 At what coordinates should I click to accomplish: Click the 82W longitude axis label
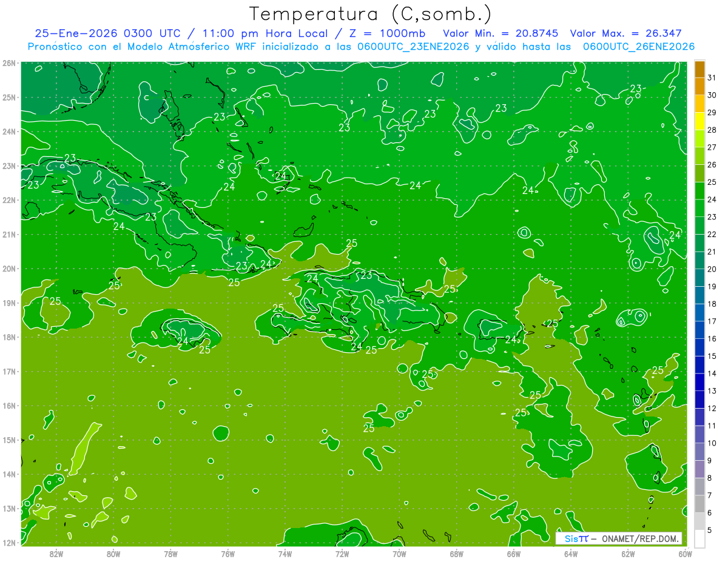click(x=56, y=554)
